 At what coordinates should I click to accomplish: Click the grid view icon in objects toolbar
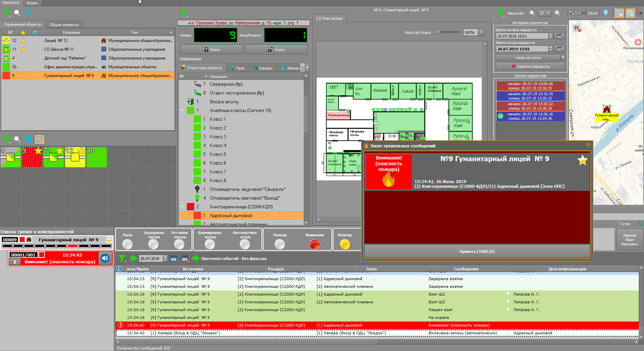point(29,13)
